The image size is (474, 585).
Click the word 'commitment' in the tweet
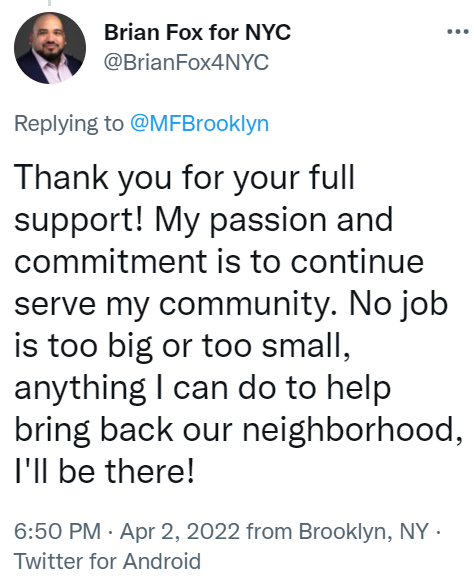point(110,262)
